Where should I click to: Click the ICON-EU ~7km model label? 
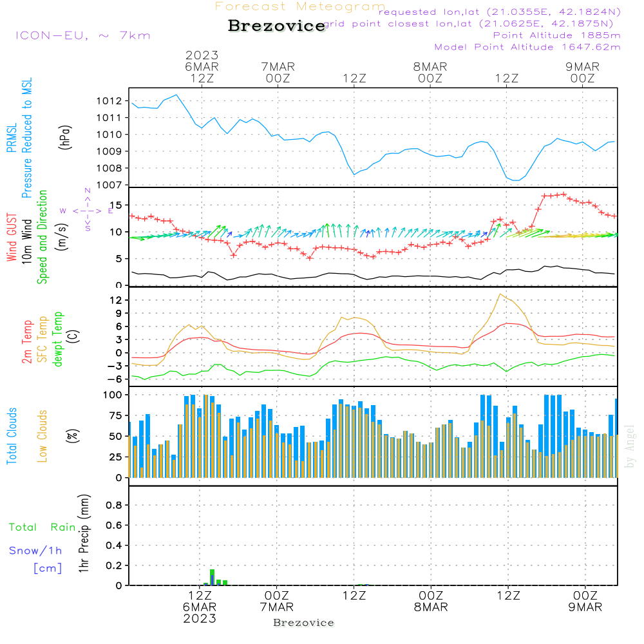[x=82, y=35]
